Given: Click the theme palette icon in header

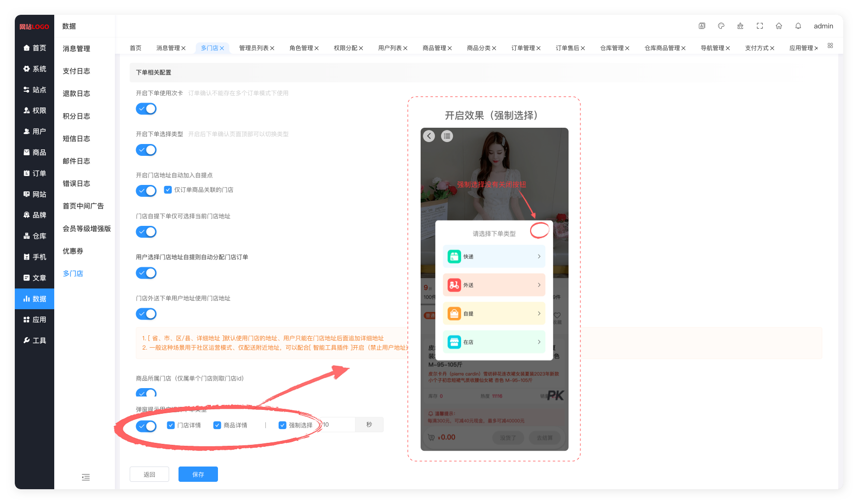Looking at the screenshot, I should click(x=721, y=26).
